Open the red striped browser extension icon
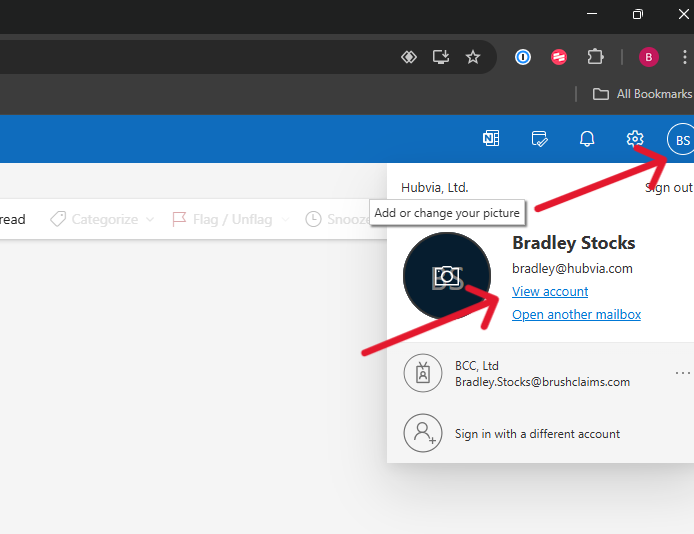 tap(559, 57)
